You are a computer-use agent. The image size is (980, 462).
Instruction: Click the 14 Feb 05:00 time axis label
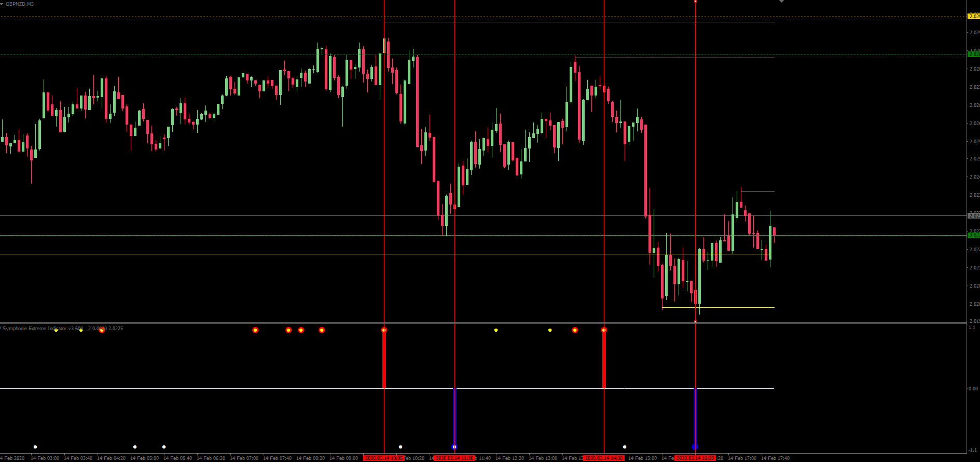tap(144, 458)
